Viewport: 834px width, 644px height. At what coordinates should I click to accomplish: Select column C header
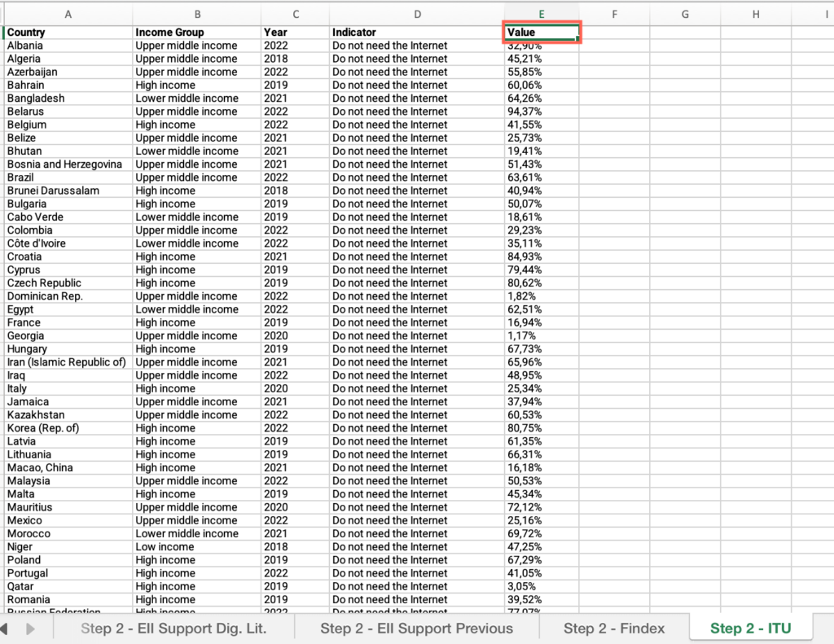click(295, 15)
